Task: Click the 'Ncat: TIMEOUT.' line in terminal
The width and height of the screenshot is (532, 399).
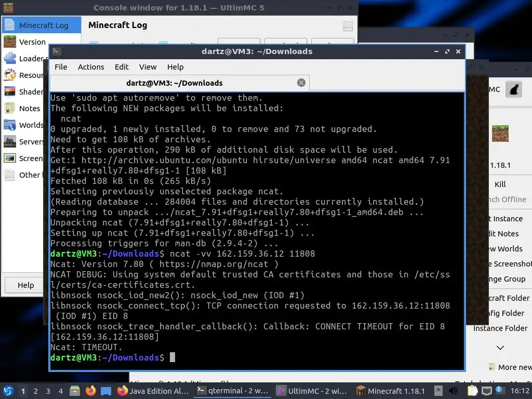Action: click(86, 348)
